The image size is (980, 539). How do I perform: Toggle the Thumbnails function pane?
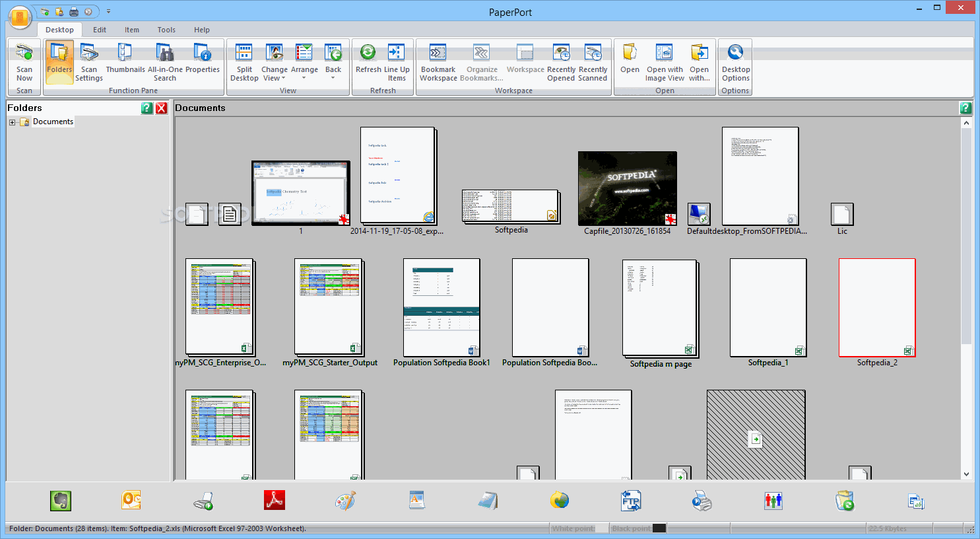click(x=125, y=61)
